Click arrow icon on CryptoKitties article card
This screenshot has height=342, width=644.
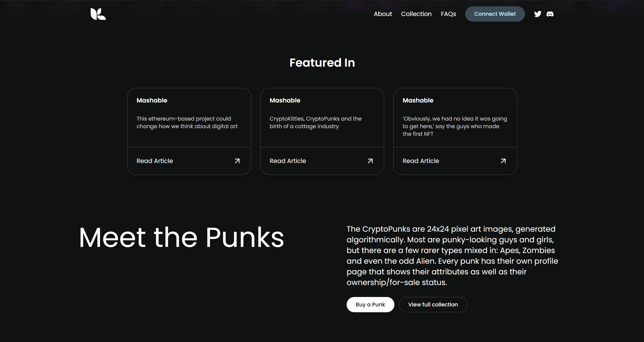370,161
